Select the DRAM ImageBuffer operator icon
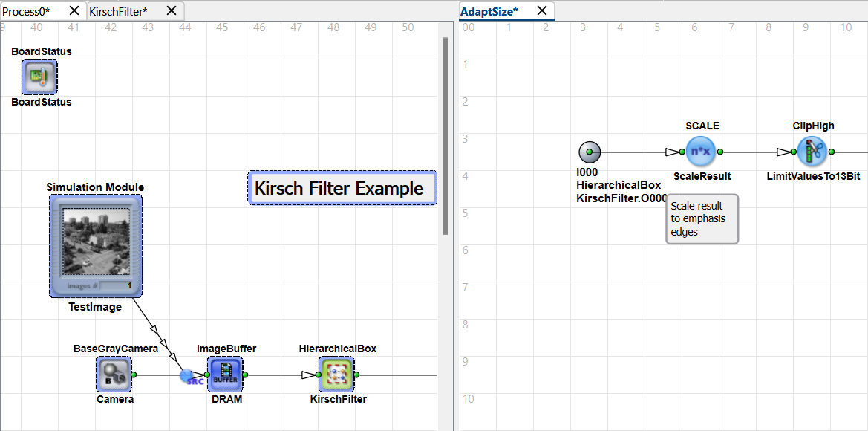This screenshot has width=868, height=431. 225,375
